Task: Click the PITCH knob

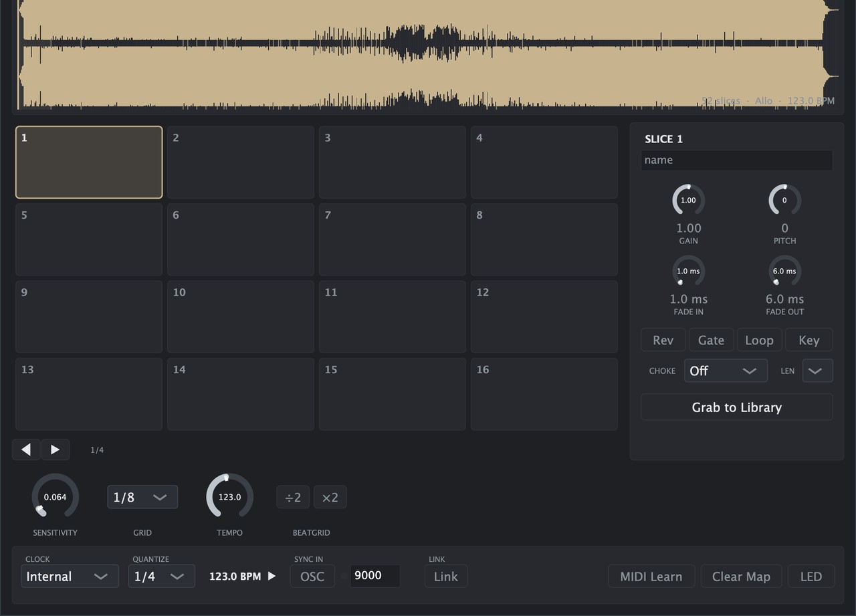Action: pyautogui.click(x=784, y=200)
